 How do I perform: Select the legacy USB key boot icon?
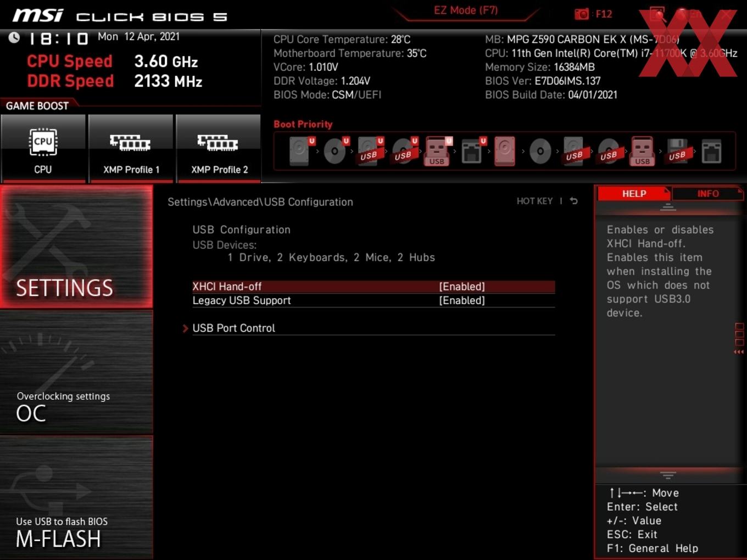[x=643, y=151]
